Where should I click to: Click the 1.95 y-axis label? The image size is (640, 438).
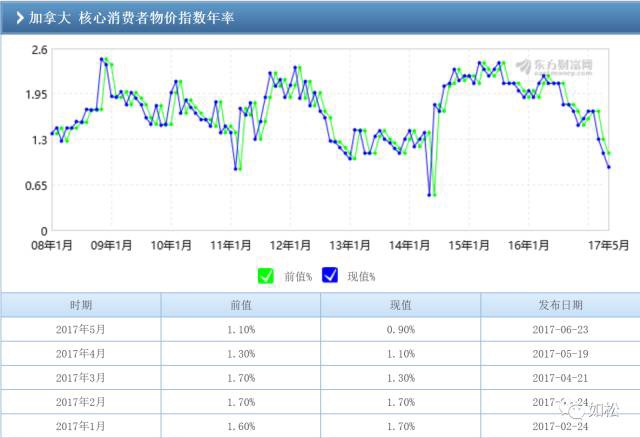point(36,95)
